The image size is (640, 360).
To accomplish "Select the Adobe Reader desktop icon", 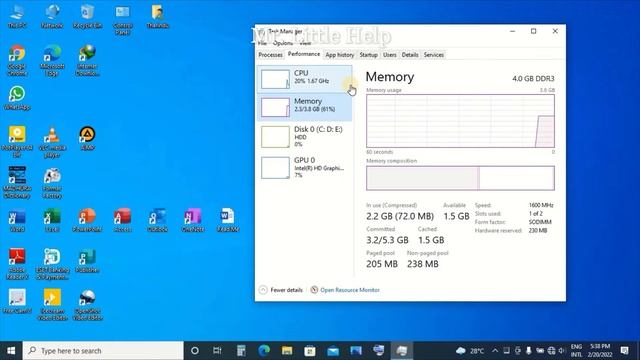I will point(17,264).
